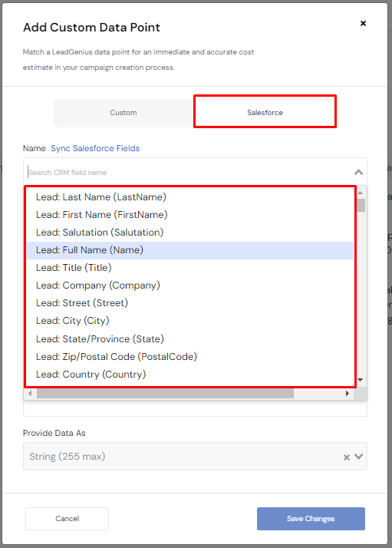Switch to the Custom tab
The height and width of the screenshot is (548, 392).
[124, 113]
